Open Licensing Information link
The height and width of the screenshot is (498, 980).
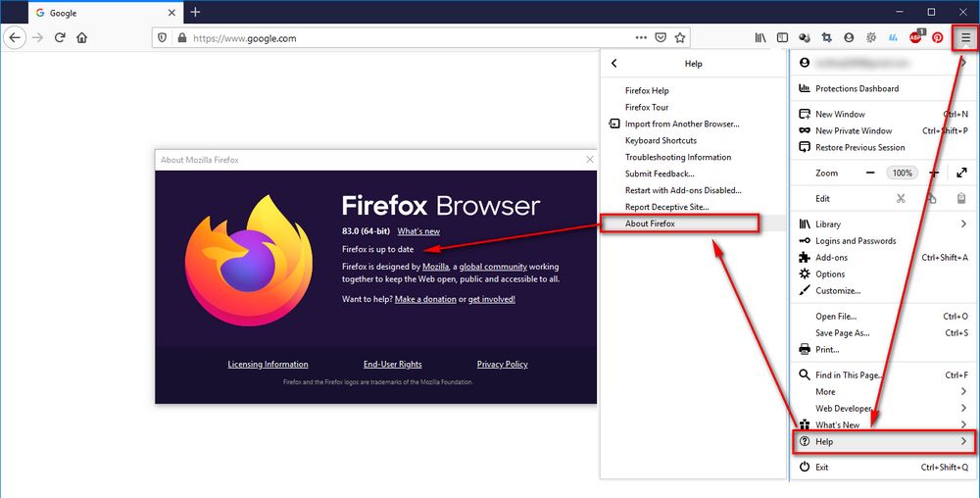point(269,365)
